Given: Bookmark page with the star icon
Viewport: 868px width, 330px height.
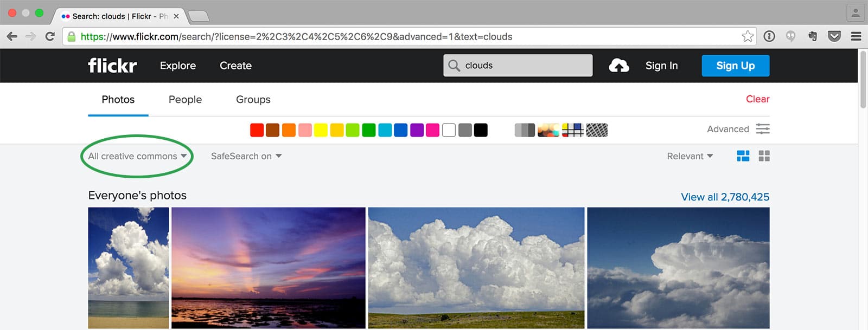Looking at the screenshot, I should click(x=748, y=36).
